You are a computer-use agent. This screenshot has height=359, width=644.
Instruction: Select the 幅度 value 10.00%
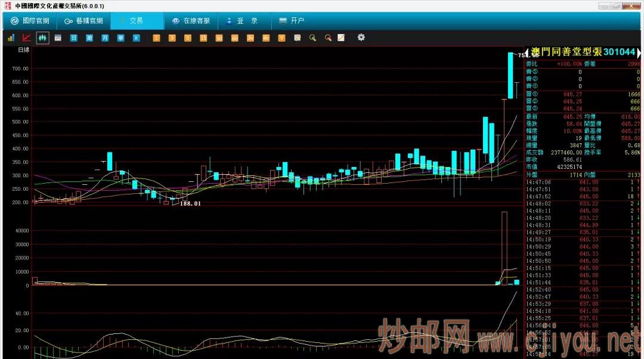click(572, 131)
